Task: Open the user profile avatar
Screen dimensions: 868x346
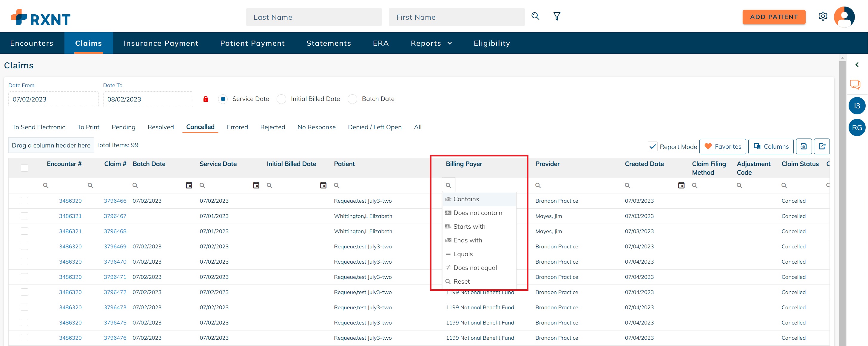Action: [844, 16]
